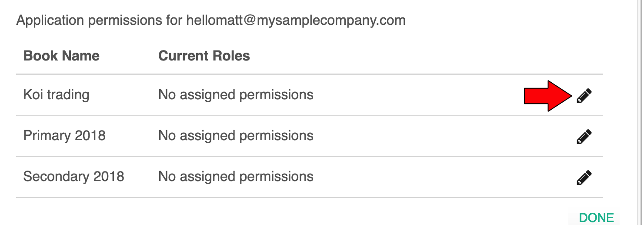Click the hellomatt@mysamplecompany.com email address
This screenshot has width=644, height=225.
(x=296, y=20)
